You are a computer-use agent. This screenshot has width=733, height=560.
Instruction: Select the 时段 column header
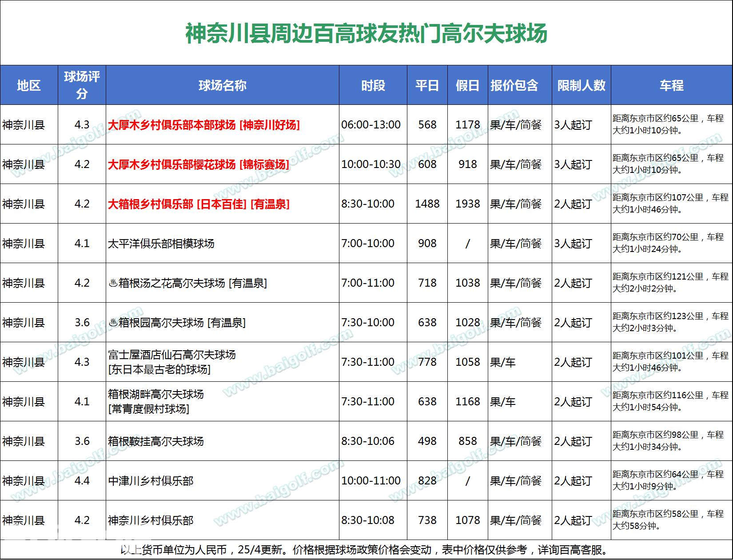point(373,85)
